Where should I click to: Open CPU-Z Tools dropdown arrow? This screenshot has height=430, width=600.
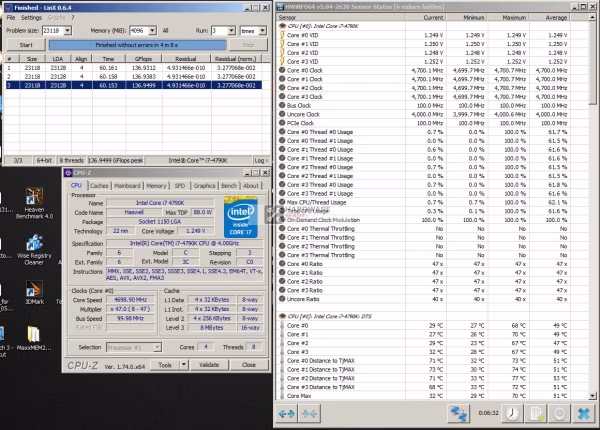pos(184,365)
